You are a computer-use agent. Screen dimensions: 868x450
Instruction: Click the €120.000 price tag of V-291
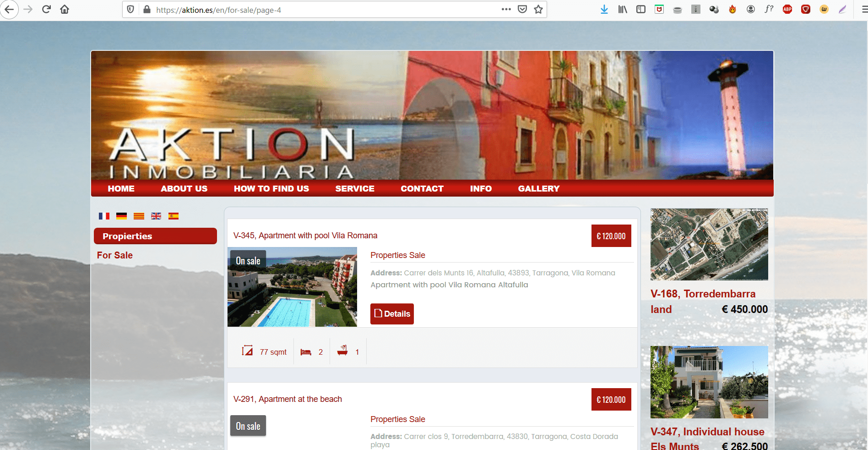(x=611, y=400)
